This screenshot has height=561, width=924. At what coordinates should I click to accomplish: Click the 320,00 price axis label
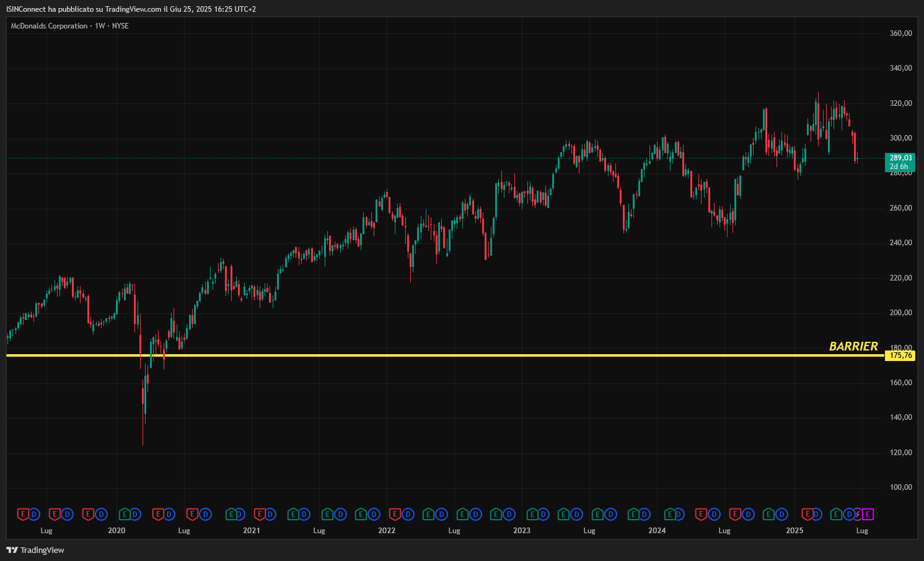click(900, 103)
